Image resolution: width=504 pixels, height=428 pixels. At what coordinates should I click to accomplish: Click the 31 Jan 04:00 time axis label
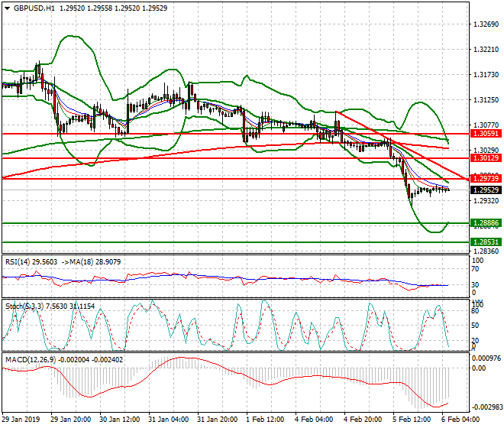pyautogui.click(x=169, y=420)
